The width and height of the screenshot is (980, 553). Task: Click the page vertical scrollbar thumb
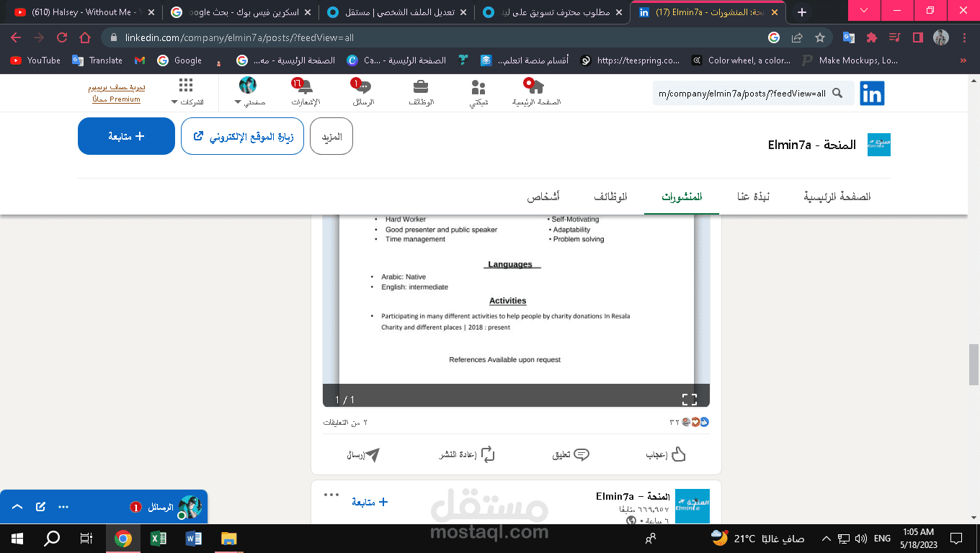tap(974, 365)
